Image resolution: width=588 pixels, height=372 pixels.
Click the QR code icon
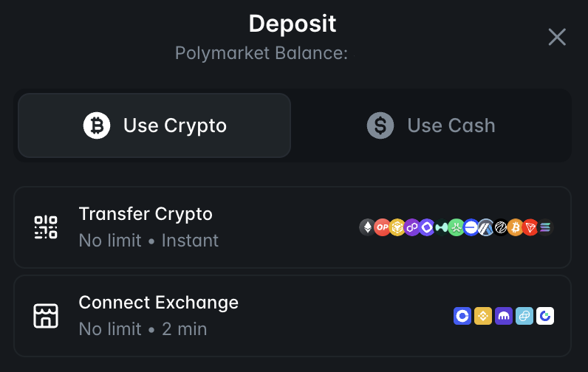click(46, 227)
